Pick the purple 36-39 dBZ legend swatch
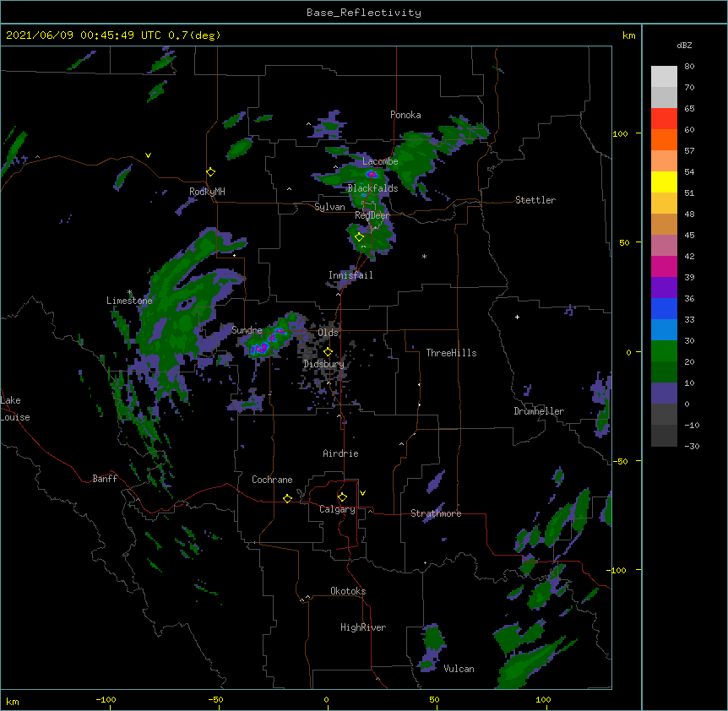The height and width of the screenshot is (711, 728). coord(664,287)
